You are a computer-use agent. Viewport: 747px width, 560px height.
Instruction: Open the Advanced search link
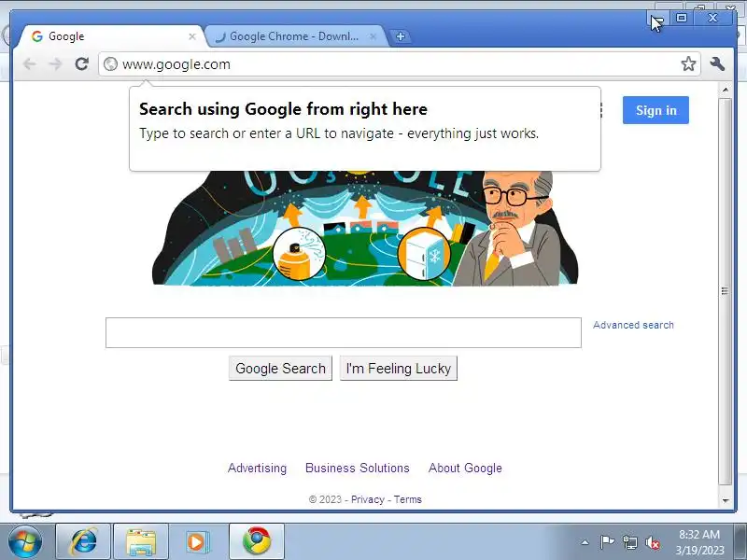point(633,325)
